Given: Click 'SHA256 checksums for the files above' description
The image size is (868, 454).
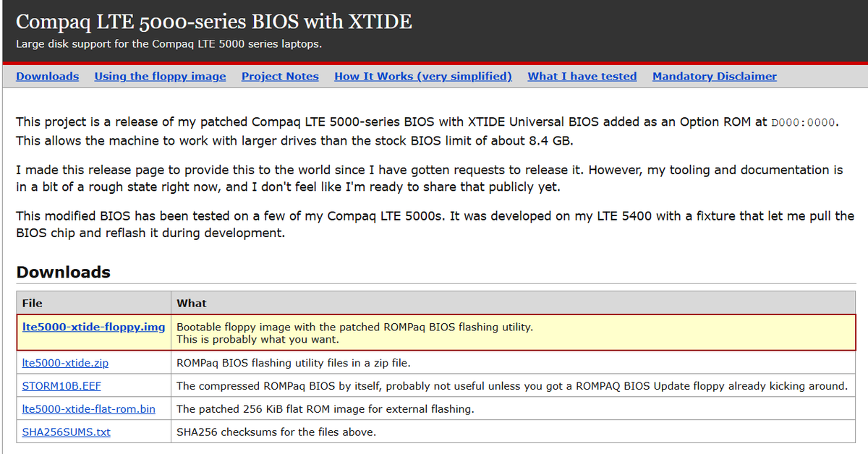Looking at the screenshot, I should (276, 432).
